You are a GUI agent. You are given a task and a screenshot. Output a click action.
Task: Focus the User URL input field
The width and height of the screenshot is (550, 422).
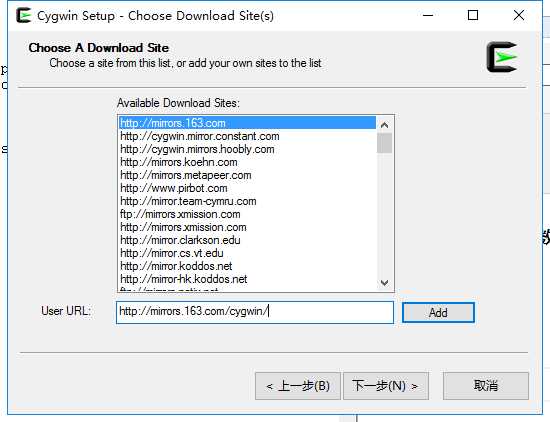click(255, 312)
